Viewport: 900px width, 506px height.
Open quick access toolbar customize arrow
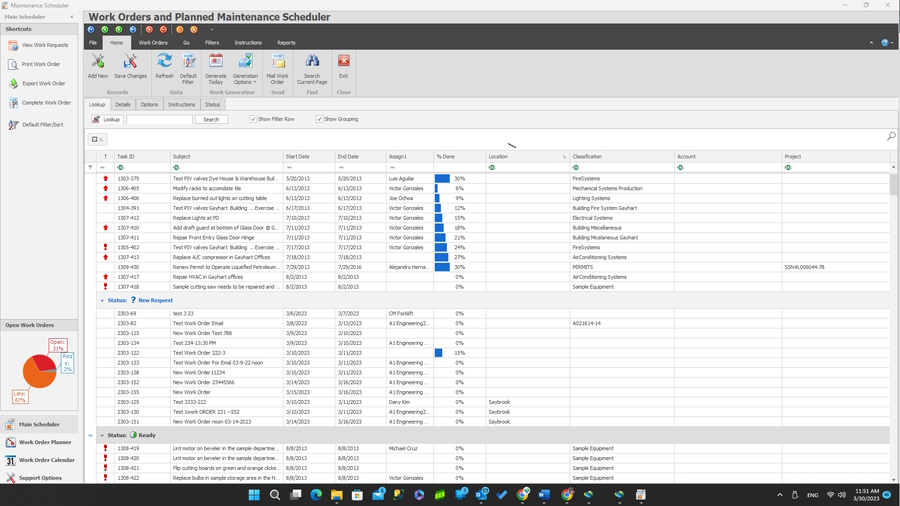(x=212, y=30)
